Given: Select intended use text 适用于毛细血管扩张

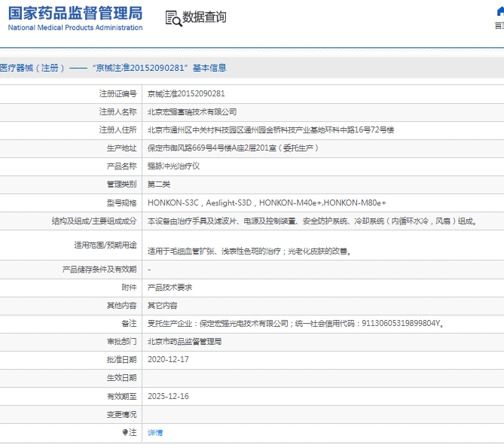Looking at the screenshot, I should click(250, 251).
